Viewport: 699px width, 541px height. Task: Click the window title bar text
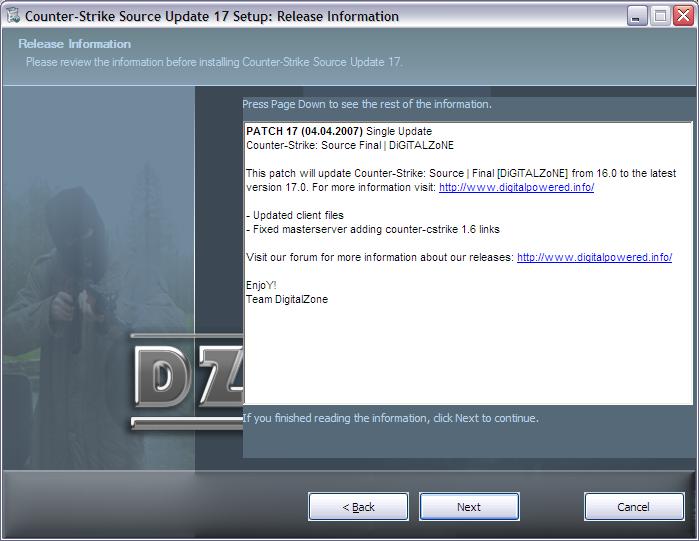pyautogui.click(x=212, y=16)
